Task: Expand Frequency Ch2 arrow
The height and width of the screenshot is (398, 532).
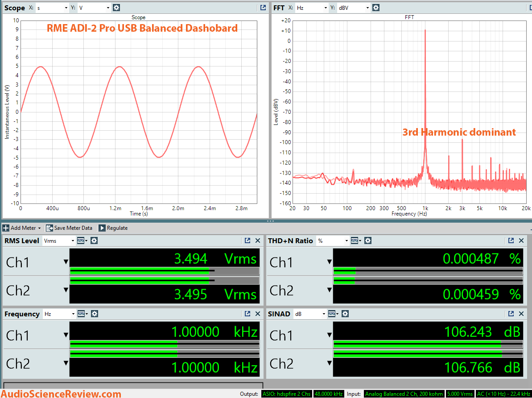Action: [66, 363]
